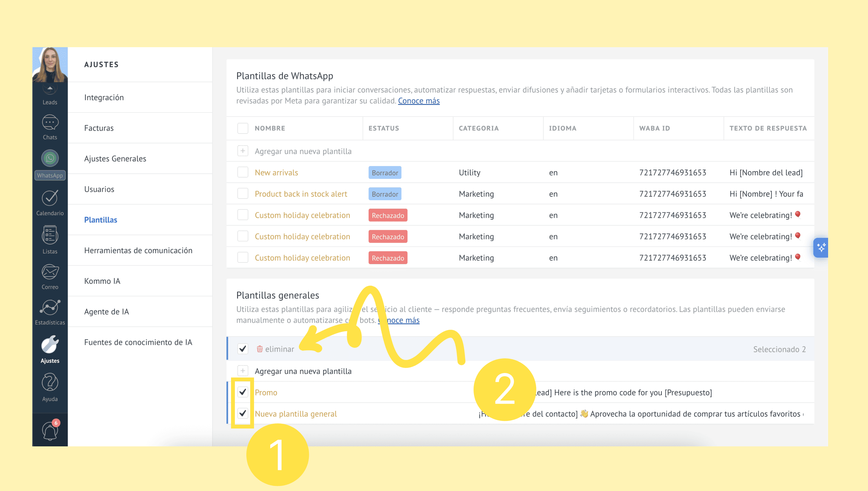Viewport: 868px width, 491px height.
Task: Click the CATEGORIA column header
Action: point(479,128)
